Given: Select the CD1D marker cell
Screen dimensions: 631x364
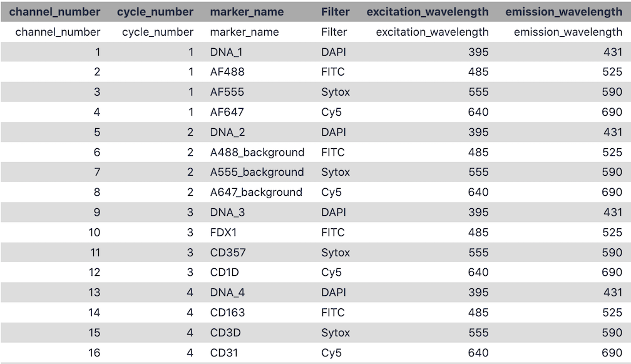Looking at the screenshot, I should click(x=225, y=272).
